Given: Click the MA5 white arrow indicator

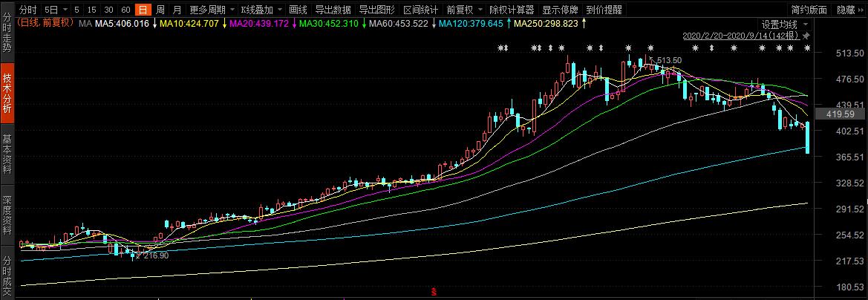Looking at the screenshot, I should point(154,23).
